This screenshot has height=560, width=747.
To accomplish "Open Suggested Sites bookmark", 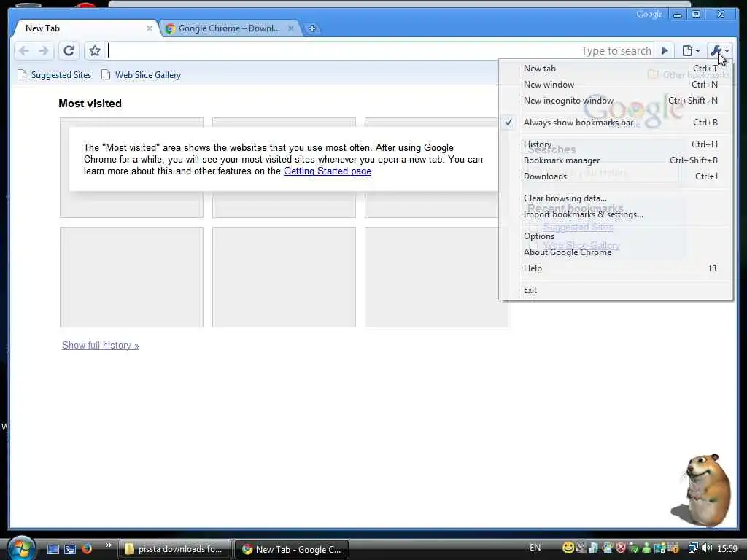I will [54, 75].
